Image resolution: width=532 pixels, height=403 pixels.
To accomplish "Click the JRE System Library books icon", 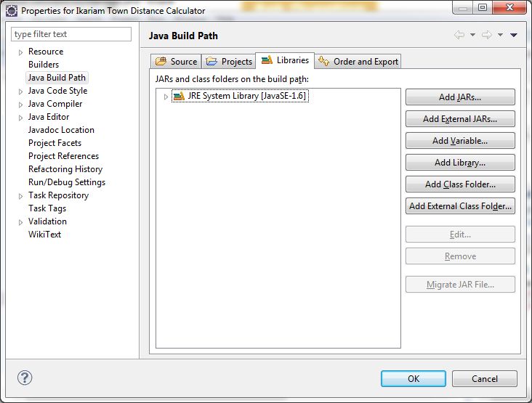I will click(x=179, y=97).
